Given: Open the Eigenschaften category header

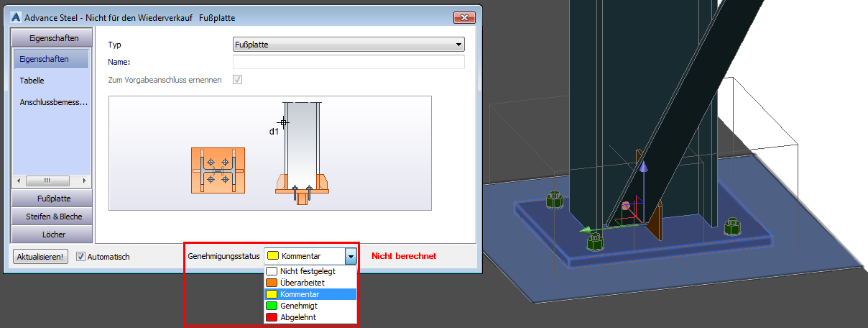Looking at the screenshot, I should click(53, 37).
